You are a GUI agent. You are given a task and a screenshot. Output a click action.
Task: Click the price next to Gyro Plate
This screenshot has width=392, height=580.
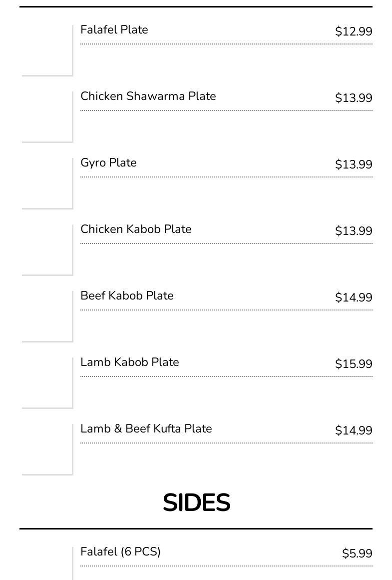pyautogui.click(x=354, y=164)
